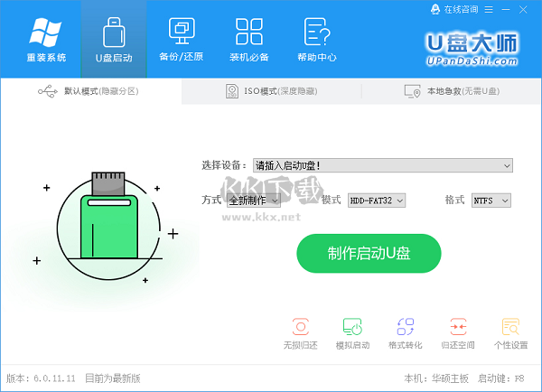
Task: Click the U盘大师 UPanDaShi.com logo
Action: pyautogui.click(x=472, y=49)
